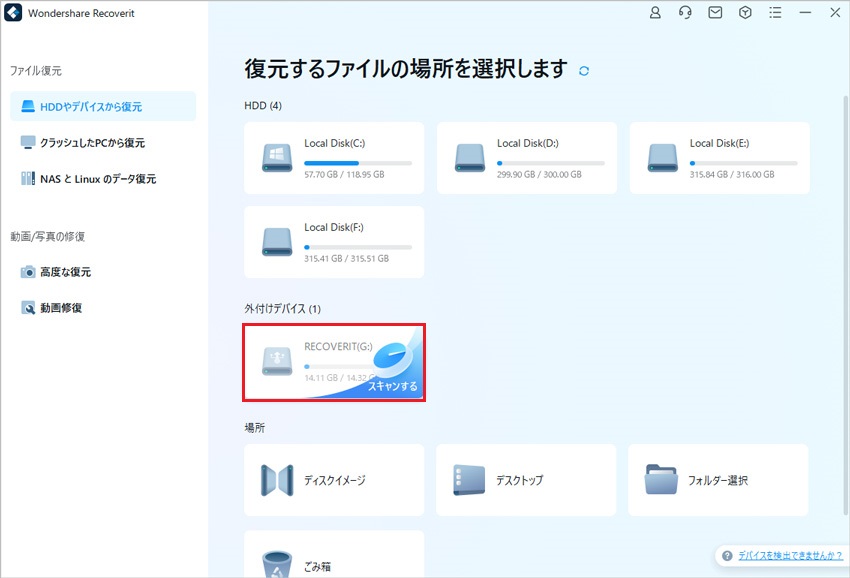Select NAS と Linux のデータ復元
Viewport: 850px width, 578px height.
point(103,178)
